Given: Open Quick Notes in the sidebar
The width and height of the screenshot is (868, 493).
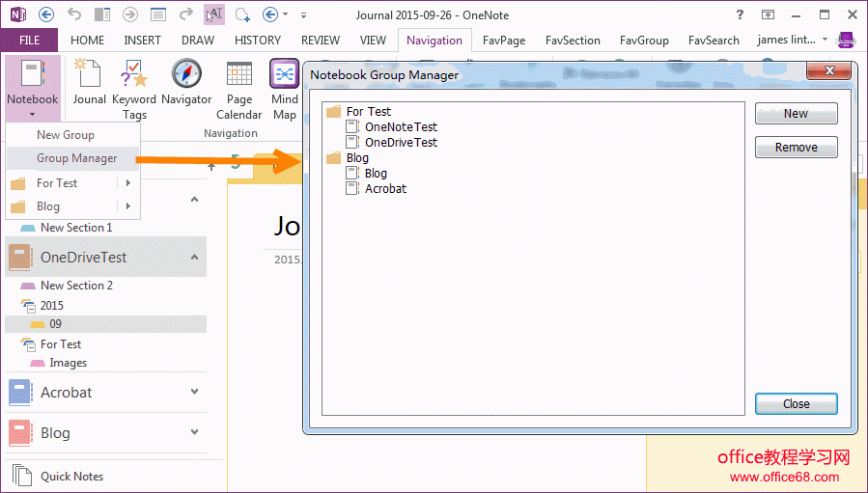Looking at the screenshot, I should [70, 476].
